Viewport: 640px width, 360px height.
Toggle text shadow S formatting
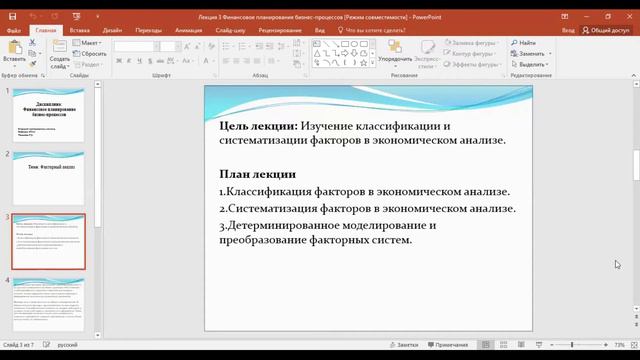(x=150, y=61)
